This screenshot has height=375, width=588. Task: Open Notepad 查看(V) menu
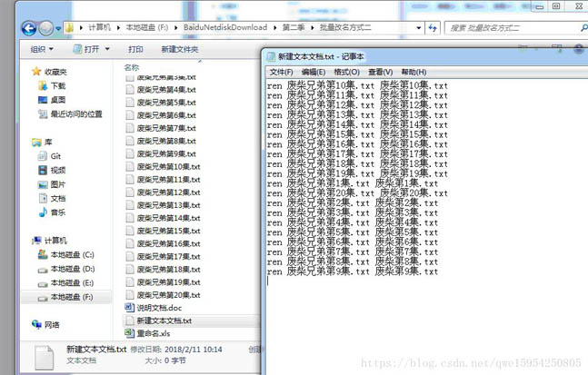[380, 72]
